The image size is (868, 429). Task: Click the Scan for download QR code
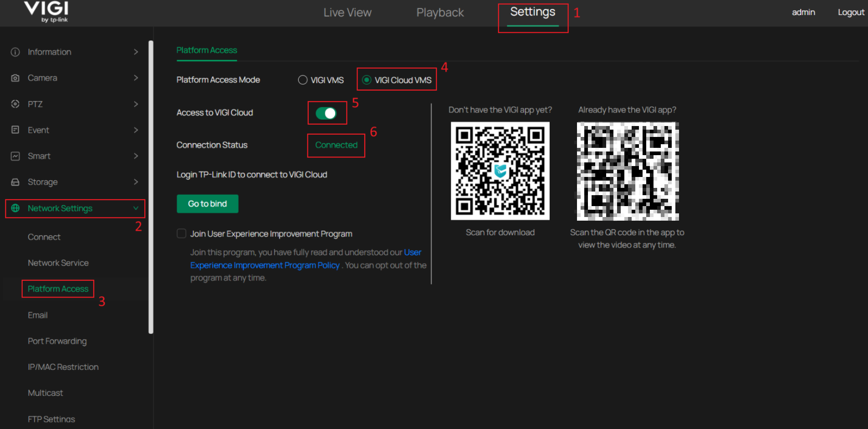(500, 171)
